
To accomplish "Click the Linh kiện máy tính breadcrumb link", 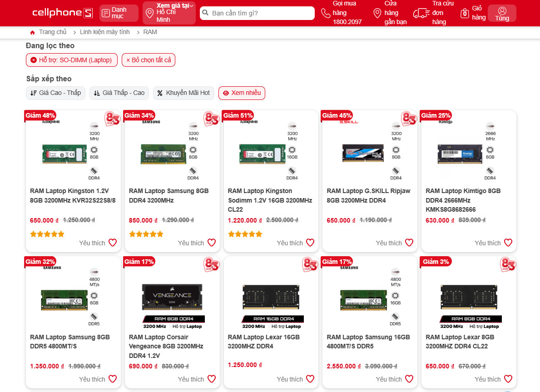I will click(x=104, y=32).
